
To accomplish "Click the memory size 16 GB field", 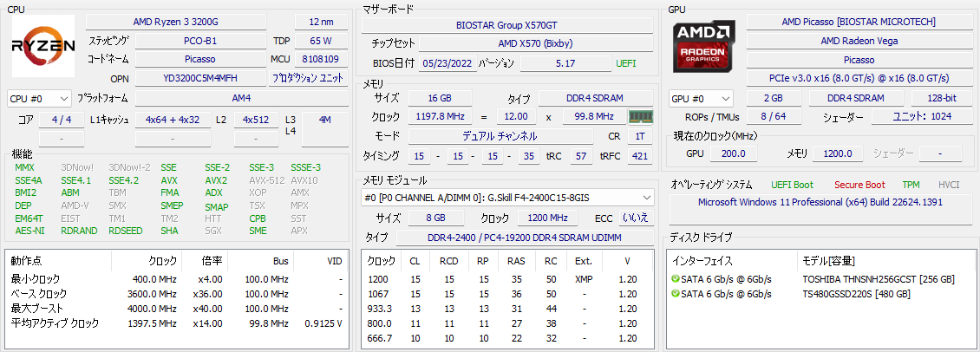I will (x=440, y=98).
